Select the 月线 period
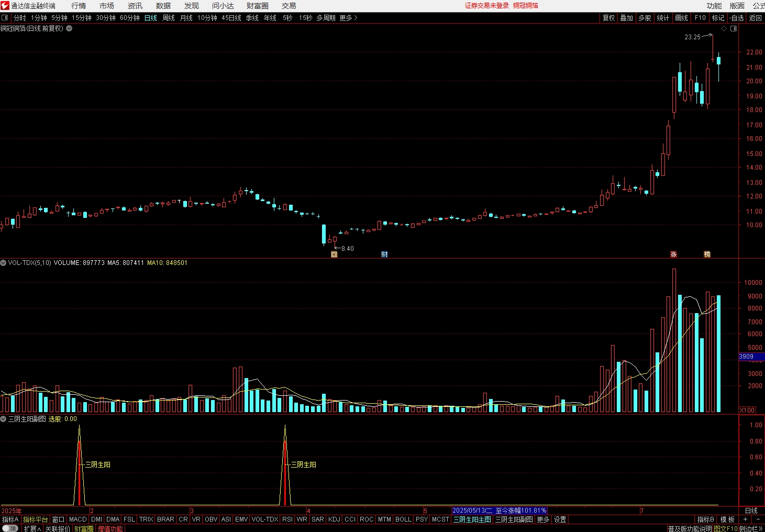Viewport: 765px width, 532px height. coord(186,18)
